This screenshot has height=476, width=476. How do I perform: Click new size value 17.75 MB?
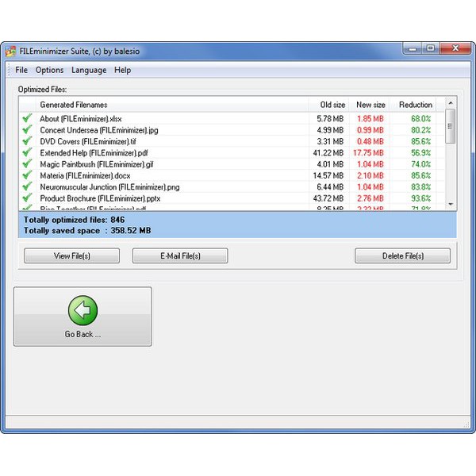368,153
